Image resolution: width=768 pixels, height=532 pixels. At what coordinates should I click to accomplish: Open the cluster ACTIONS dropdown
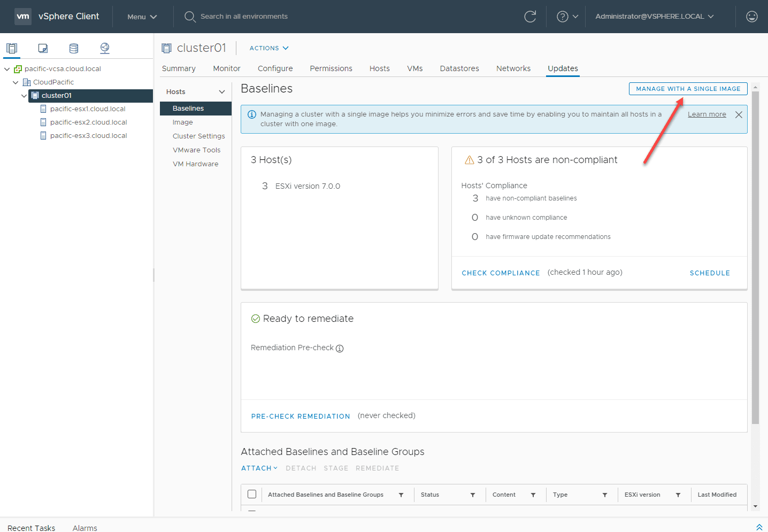pos(269,48)
